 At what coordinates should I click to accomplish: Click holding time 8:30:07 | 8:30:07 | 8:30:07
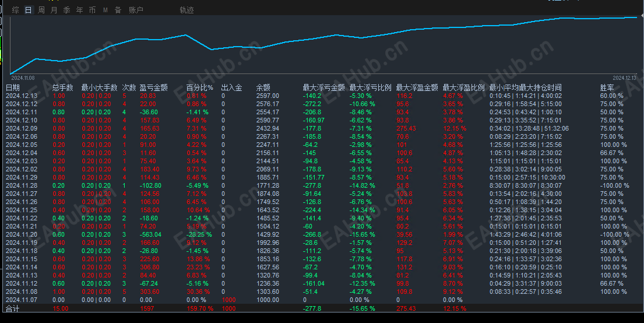525,185
